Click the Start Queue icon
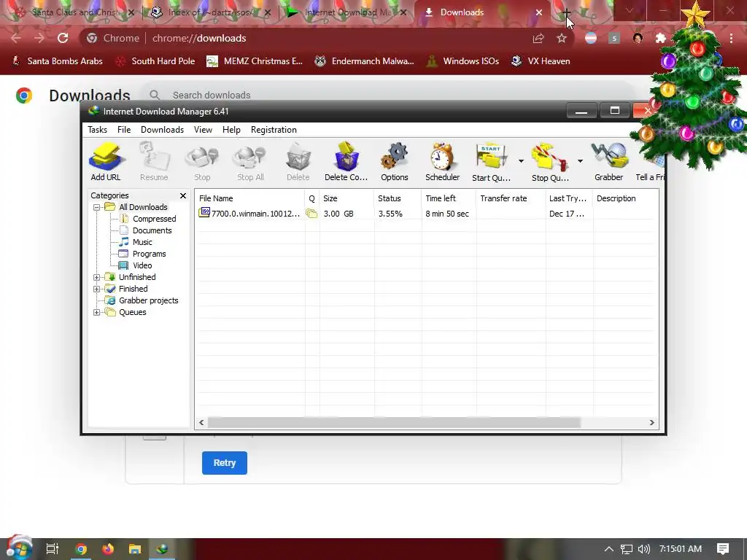Image resolution: width=747 pixels, height=560 pixels. coord(491,162)
